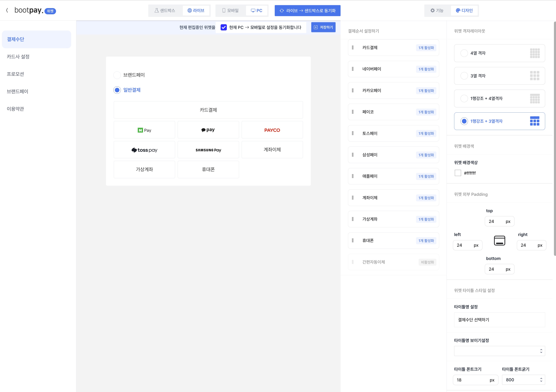This screenshot has width=556, height=392.
Task: Click the padding box icon in center
Action: [499, 240]
